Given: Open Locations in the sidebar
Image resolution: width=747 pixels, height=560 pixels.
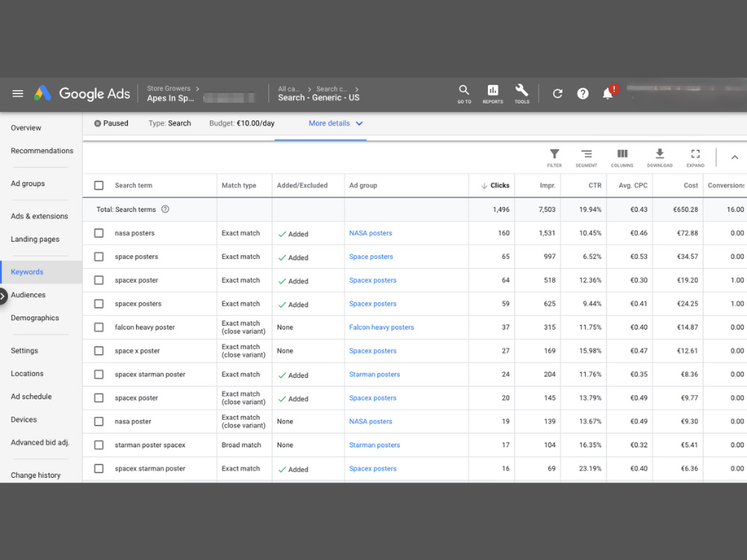Looking at the screenshot, I should tap(27, 373).
